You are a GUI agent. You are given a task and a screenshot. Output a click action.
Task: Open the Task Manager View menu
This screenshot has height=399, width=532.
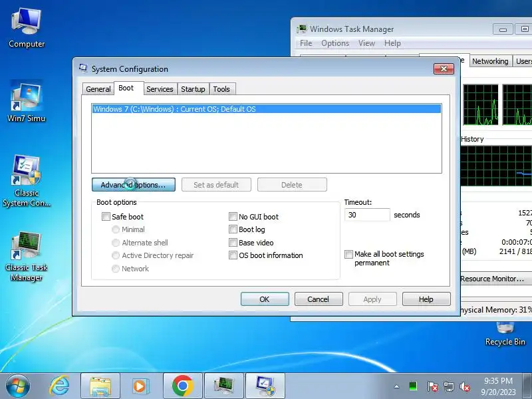(367, 43)
